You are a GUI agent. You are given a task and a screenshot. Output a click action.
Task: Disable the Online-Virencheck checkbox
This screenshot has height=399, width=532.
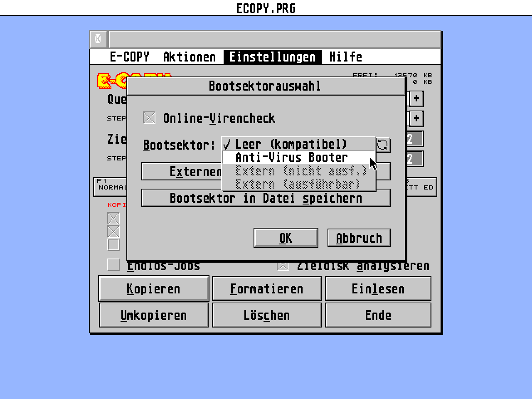tap(149, 118)
